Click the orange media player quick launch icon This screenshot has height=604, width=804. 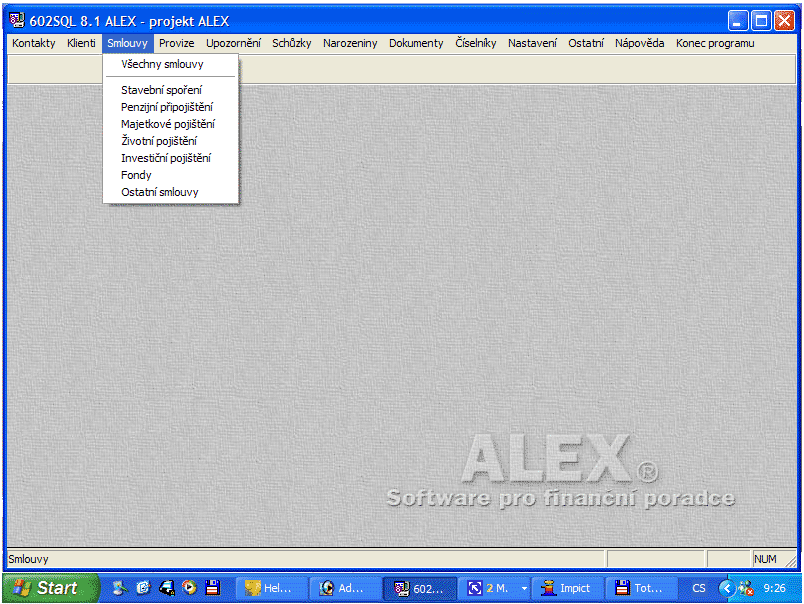(189, 588)
